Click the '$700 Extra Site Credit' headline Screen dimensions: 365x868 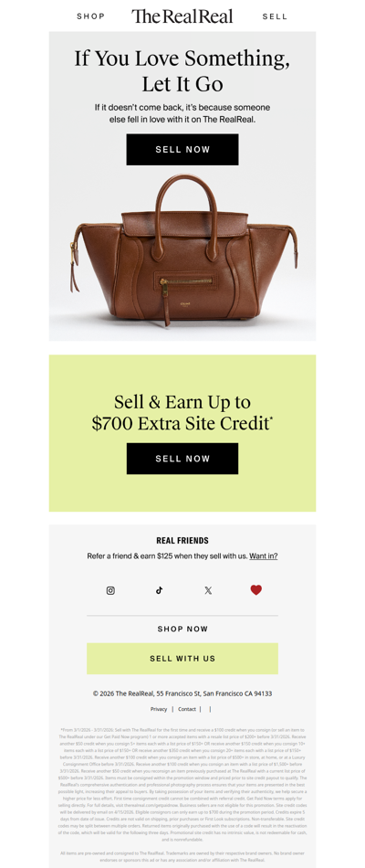(182, 412)
